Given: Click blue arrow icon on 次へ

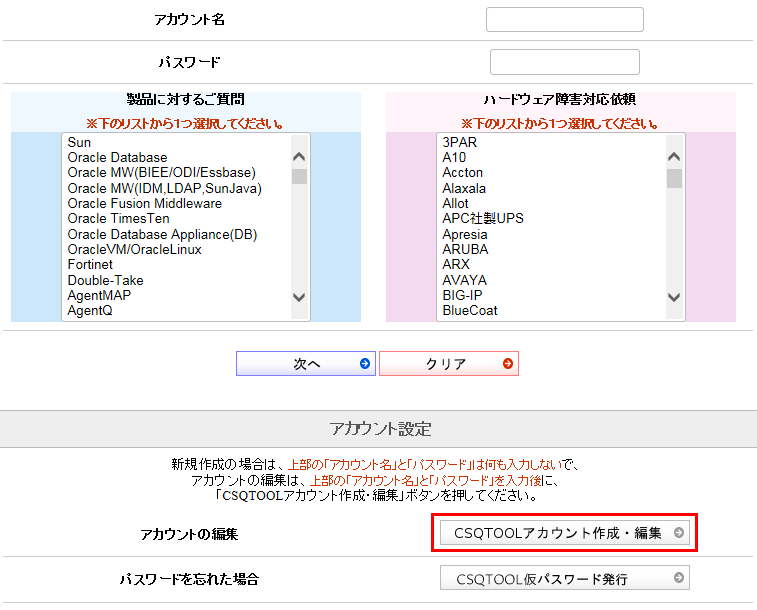Looking at the screenshot, I should (x=365, y=363).
